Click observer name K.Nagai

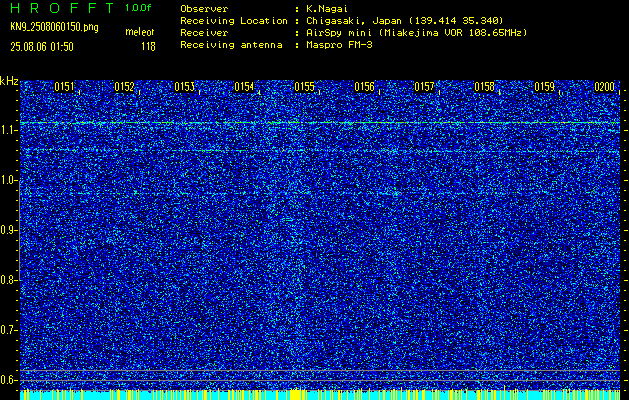tap(325, 8)
